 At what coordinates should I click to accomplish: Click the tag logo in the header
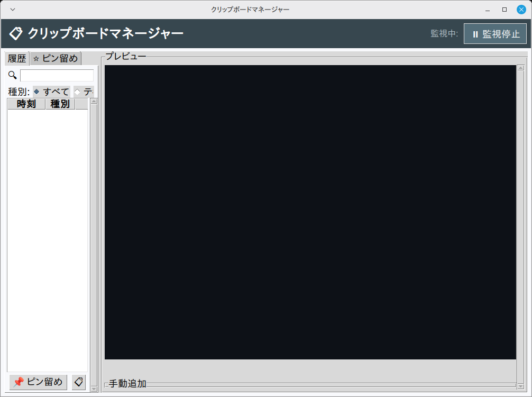[x=16, y=34]
